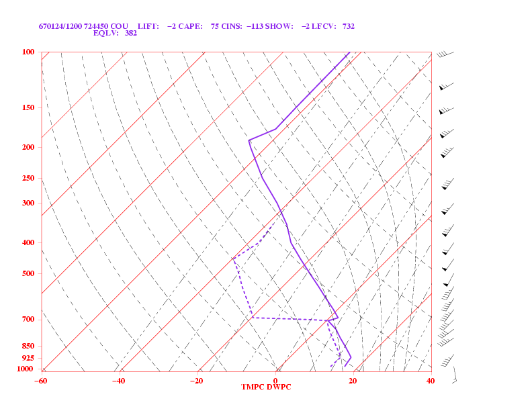Click the 925 pressure axis label
532x411 pixels.
click(x=28, y=358)
